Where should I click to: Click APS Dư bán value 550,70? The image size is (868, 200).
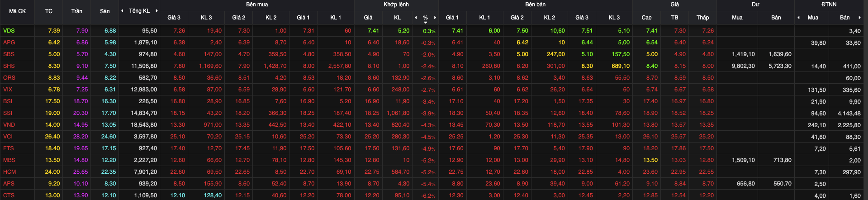[x=783, y=184]
